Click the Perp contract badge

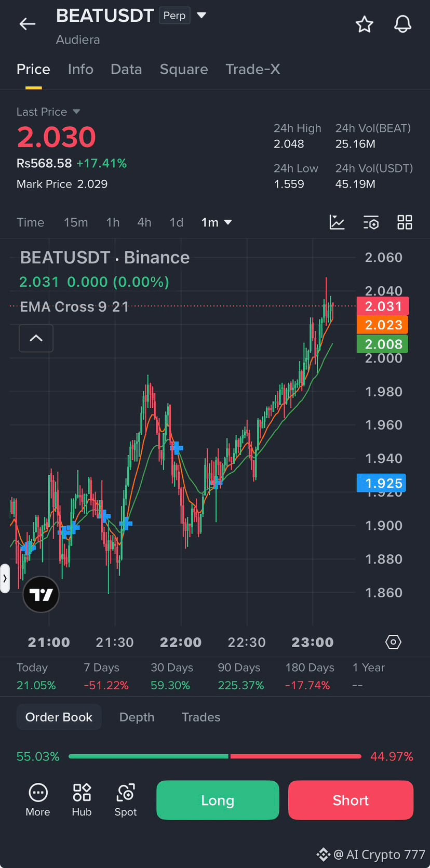coord(174,16)
